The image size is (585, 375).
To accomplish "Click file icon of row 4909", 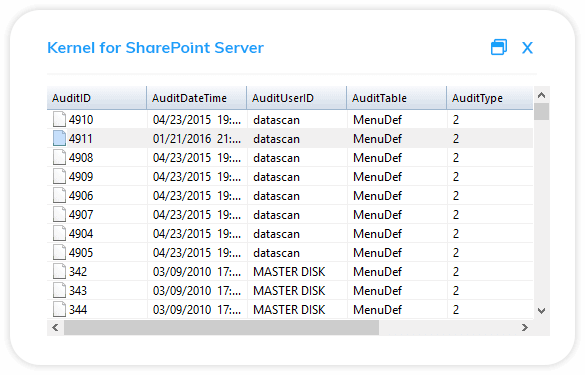I will click(59, 176).
